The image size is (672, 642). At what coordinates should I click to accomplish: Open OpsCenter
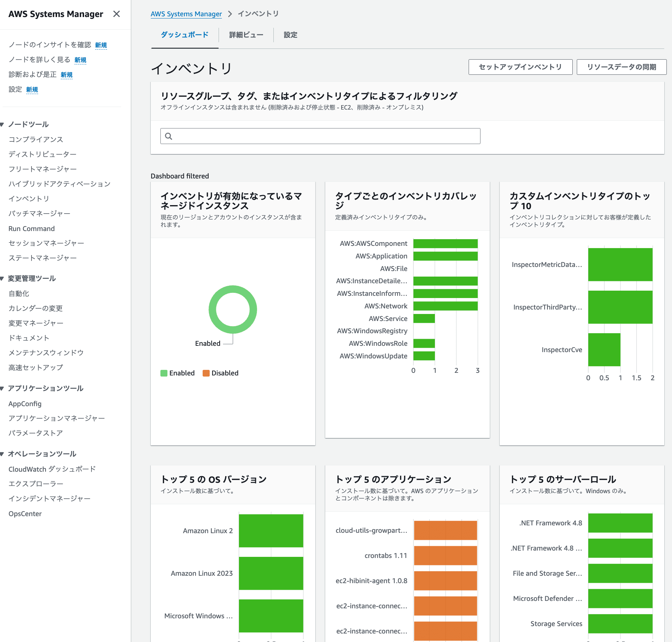click(25, 514)
